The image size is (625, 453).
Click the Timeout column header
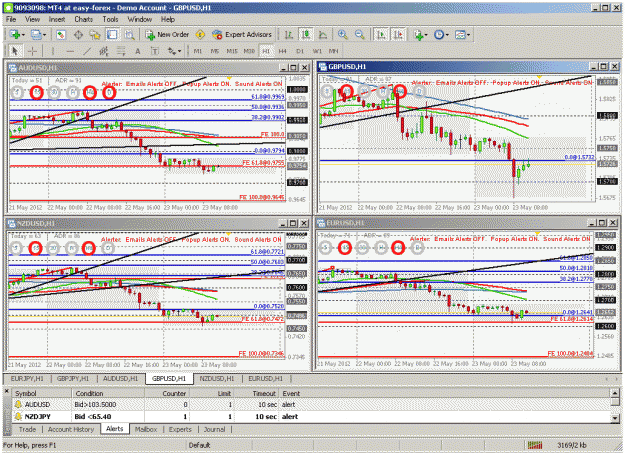pyautogui.click(x=256, y=394)
